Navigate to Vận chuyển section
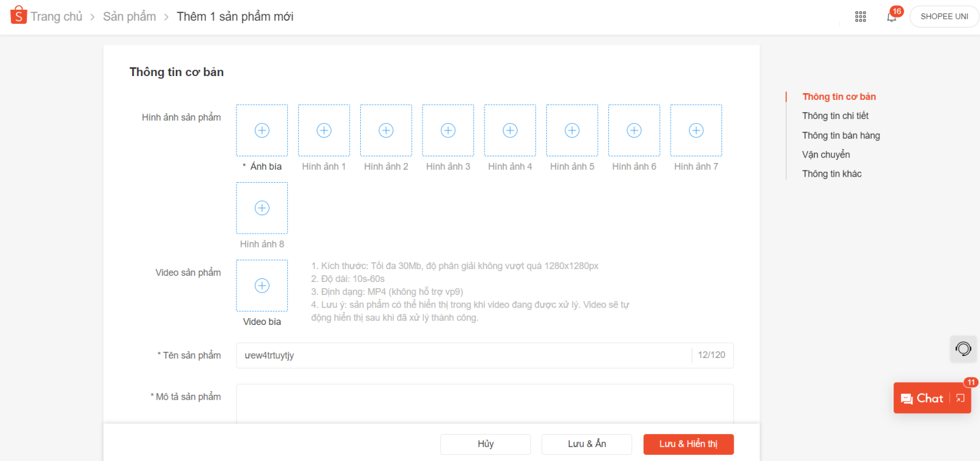980x461 pixels. [x=826, y=154]
